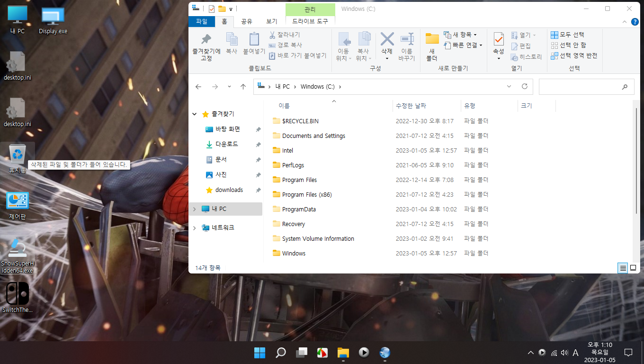
Task: Click the 내 PC breadcrumb in address bar
Action: tap(283, 87)
